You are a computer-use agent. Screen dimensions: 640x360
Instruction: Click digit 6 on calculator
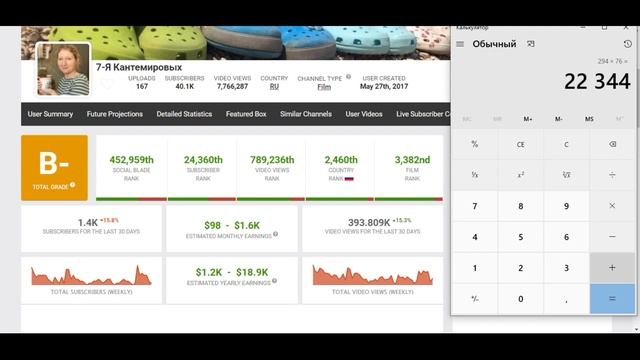tap(567, 237)
